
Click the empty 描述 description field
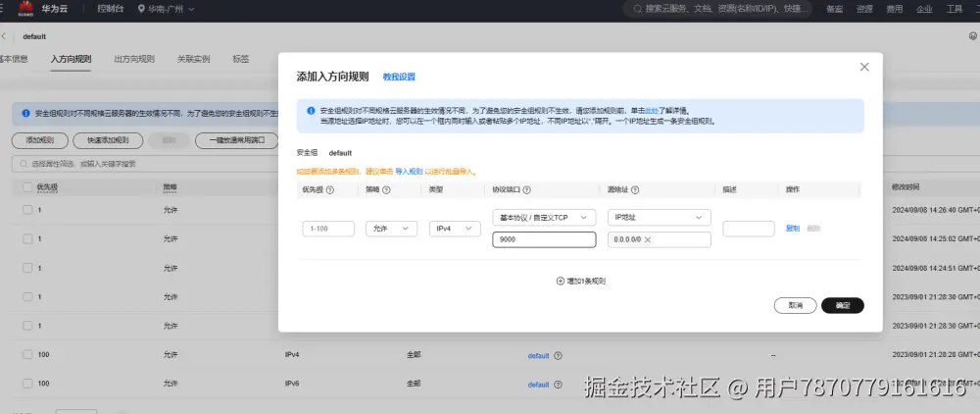[749, 229]
